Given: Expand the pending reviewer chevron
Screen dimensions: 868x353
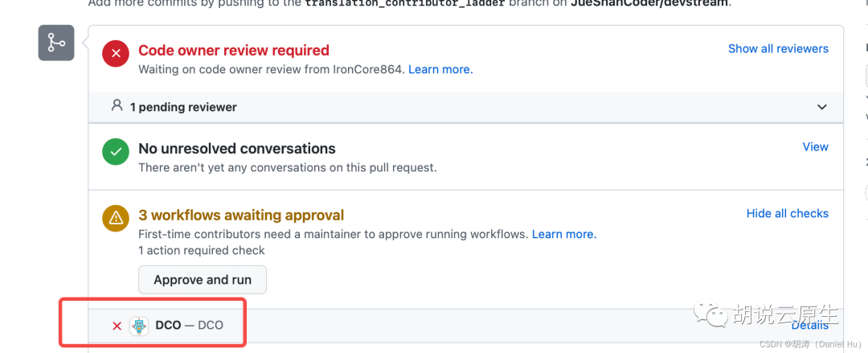Looking at the screenshot, I should pyautogui.click(x=821, y=107).
